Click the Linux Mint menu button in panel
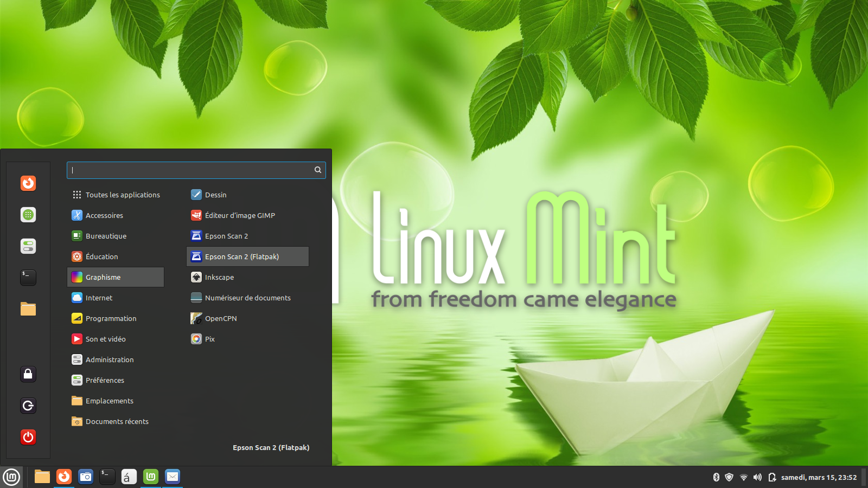This screenshot has width=868, height=488. tap(11, 477)
